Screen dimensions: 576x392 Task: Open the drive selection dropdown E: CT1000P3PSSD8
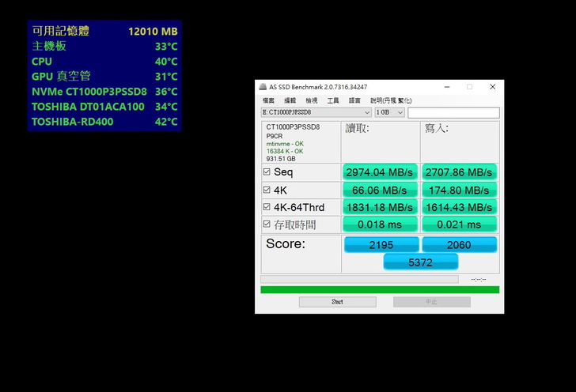(x=316, y=112)
